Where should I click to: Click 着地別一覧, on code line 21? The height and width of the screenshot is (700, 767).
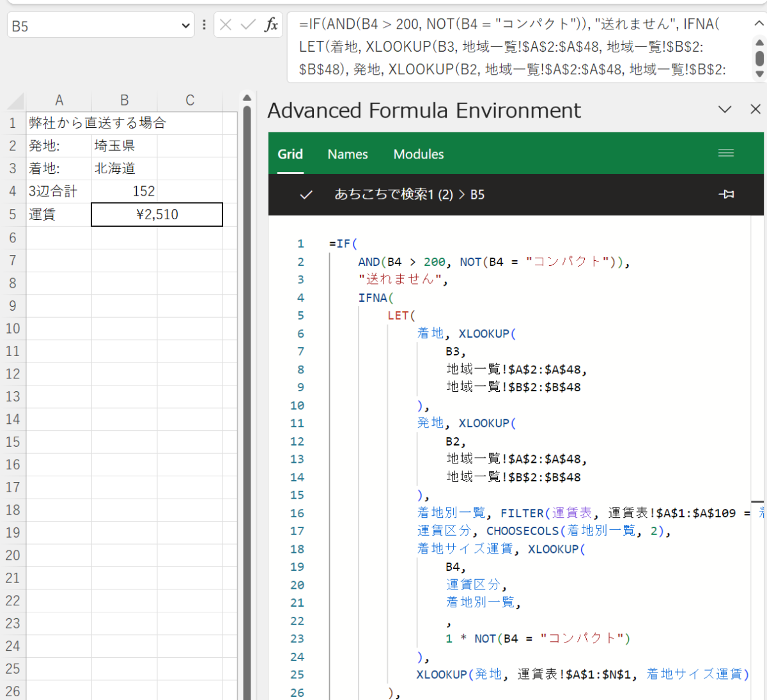click(483, 602)
